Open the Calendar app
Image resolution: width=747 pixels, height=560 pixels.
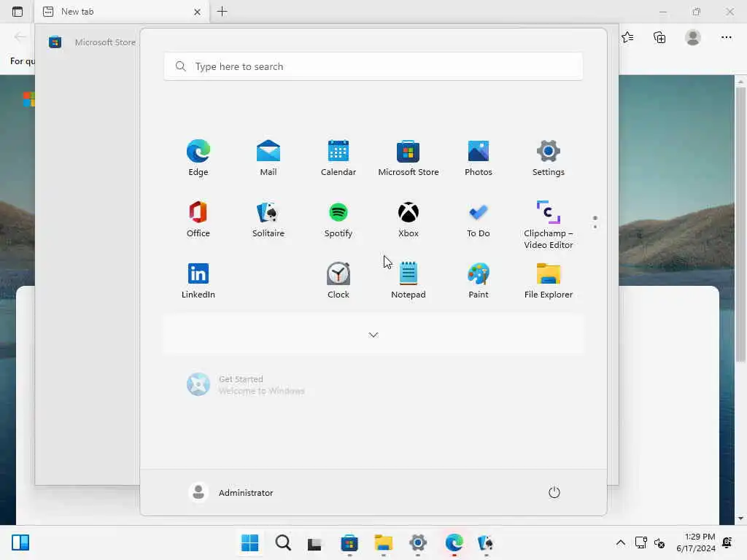coord(338,157)
